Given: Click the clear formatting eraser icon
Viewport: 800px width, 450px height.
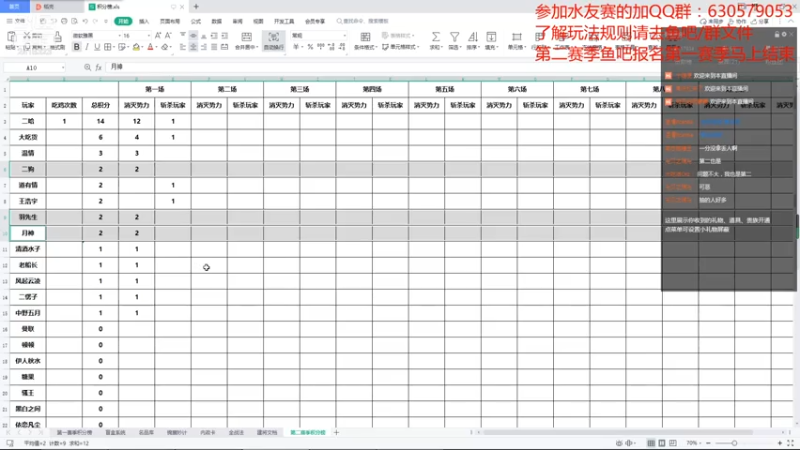Looking at the screenshot, I should [166, 47].
